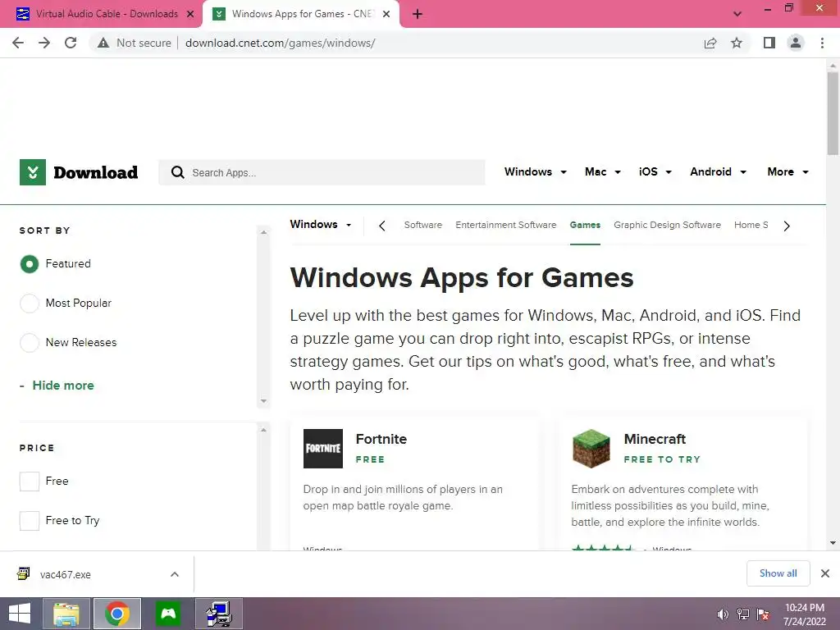Go back to the previous page
Image resolution: width=840 pixels, height=630 pixels.
pyautogui.click(x=18, y=43)
